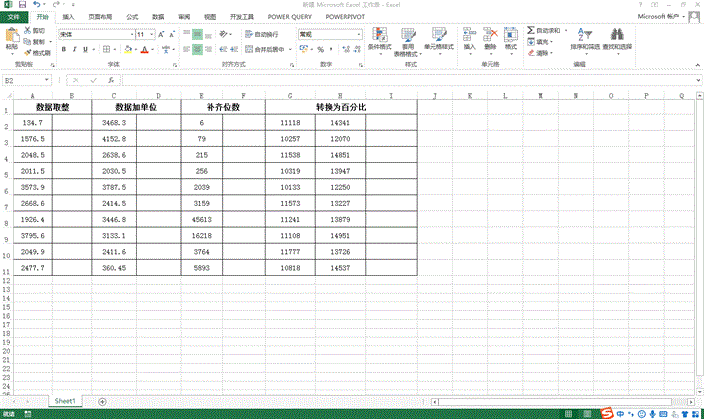Pick the red font color swatch
704x419 pixels.
[144, 49]
